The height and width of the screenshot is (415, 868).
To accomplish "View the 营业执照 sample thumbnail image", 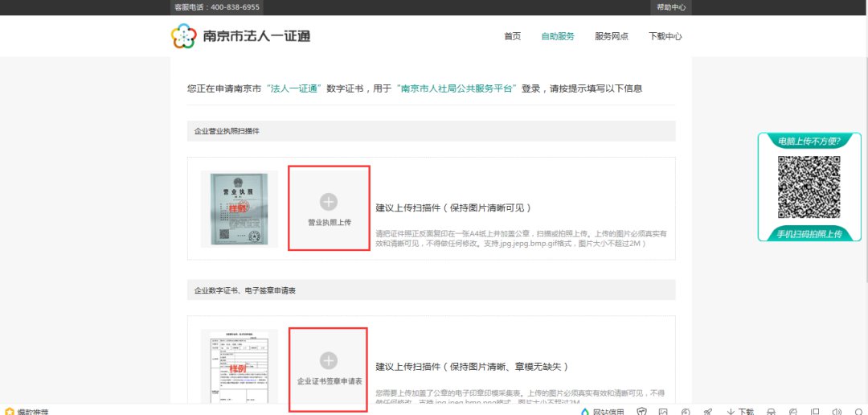I will [239, 208].
